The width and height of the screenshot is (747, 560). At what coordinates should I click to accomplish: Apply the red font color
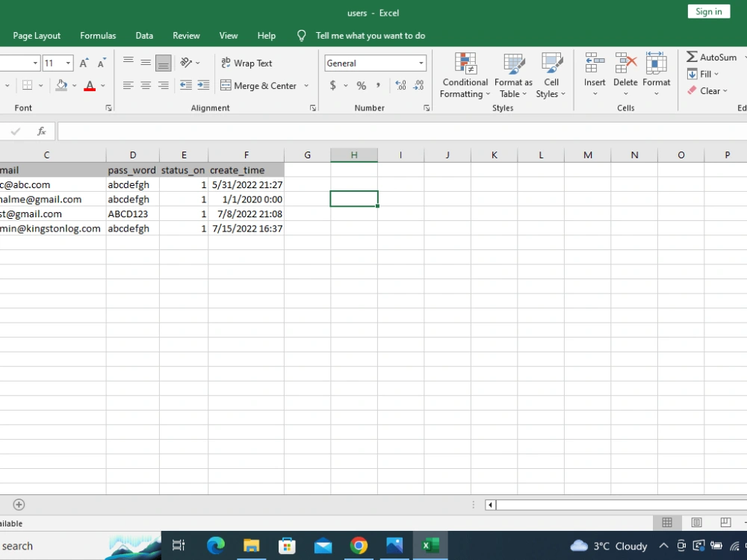[x=90, y=86]
